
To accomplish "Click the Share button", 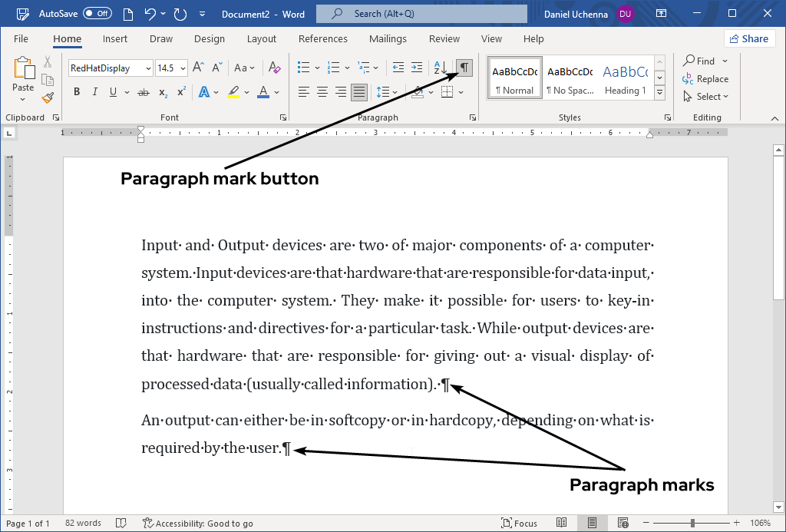I will [749, 38].
